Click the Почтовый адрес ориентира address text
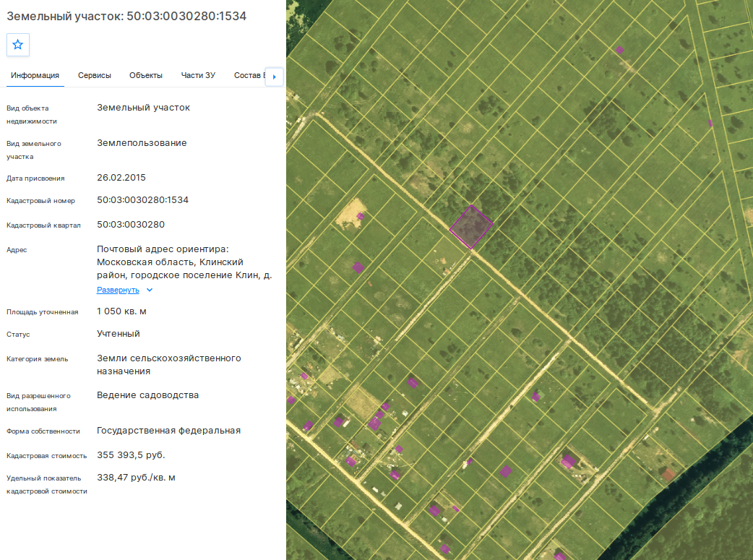 point(184,262)
